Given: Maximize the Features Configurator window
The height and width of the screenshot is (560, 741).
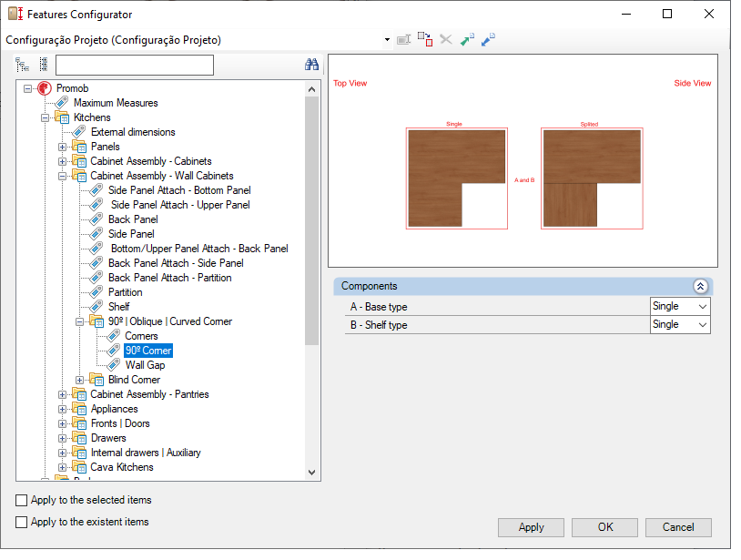Looking at the screenshot, I should click(666, 14).
